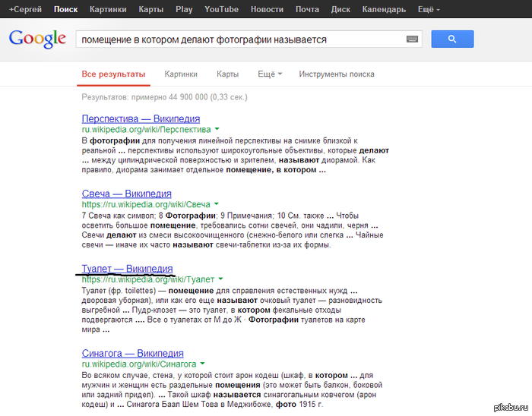Expand green arrow next to Синагога URL

204,364
